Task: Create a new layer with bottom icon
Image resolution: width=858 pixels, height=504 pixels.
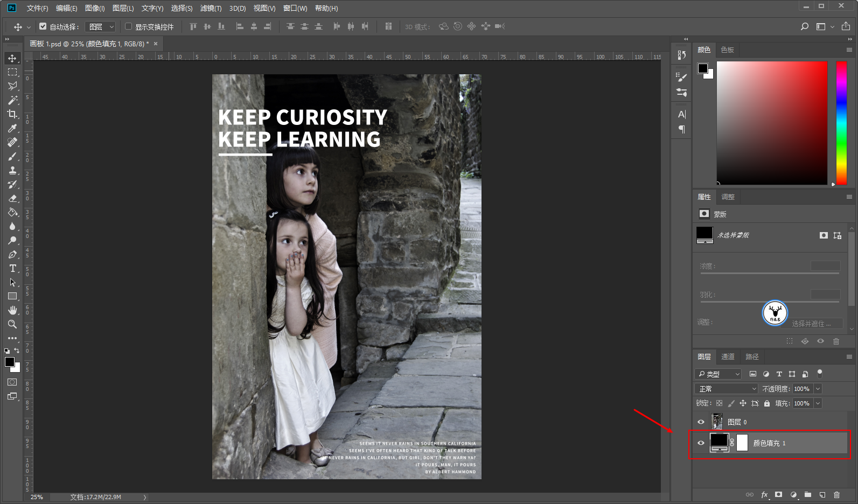Action: 822,494
